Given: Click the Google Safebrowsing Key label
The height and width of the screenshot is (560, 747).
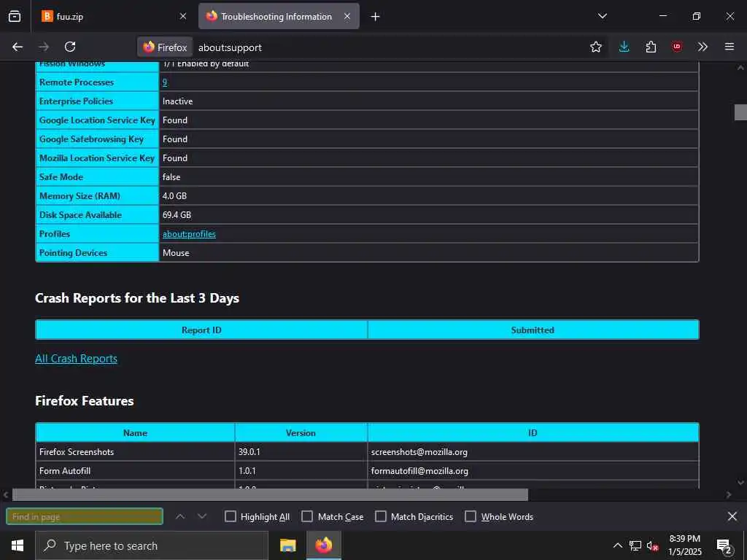Looking at the screenshot, I should pos(91,139).
